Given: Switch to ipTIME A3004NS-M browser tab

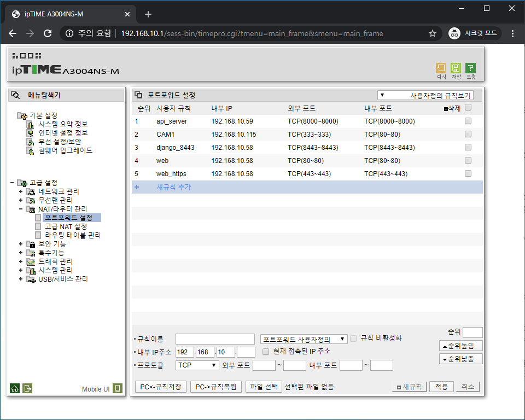Looking at the screenshot, I should pyautogui.click(x=71, y=14).
